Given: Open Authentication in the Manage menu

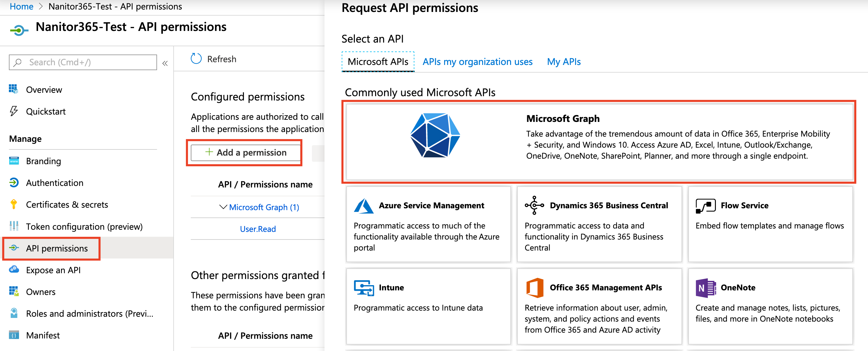Looking at the screenshot, I should [x=55, y=183].
